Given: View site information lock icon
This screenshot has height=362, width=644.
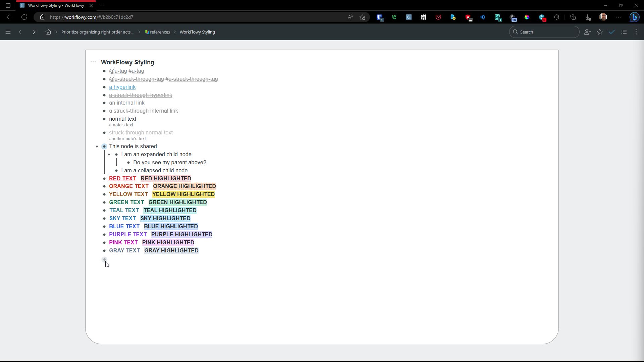Looking at the screenshot, I should click(x=42, y=17).
